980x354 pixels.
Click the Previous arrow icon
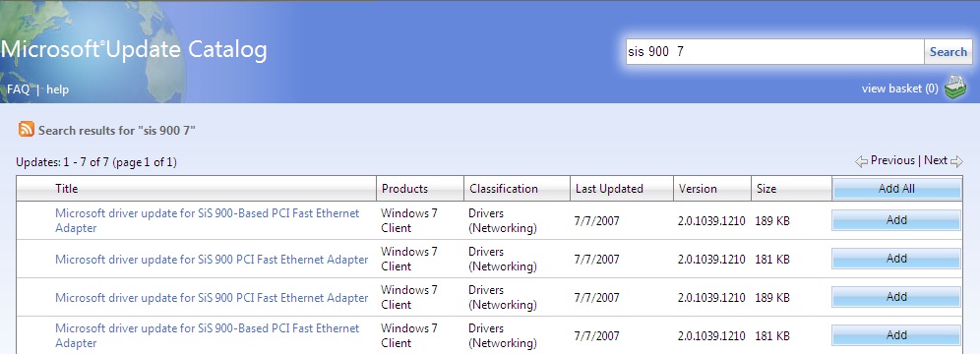(x=861, y=161)
